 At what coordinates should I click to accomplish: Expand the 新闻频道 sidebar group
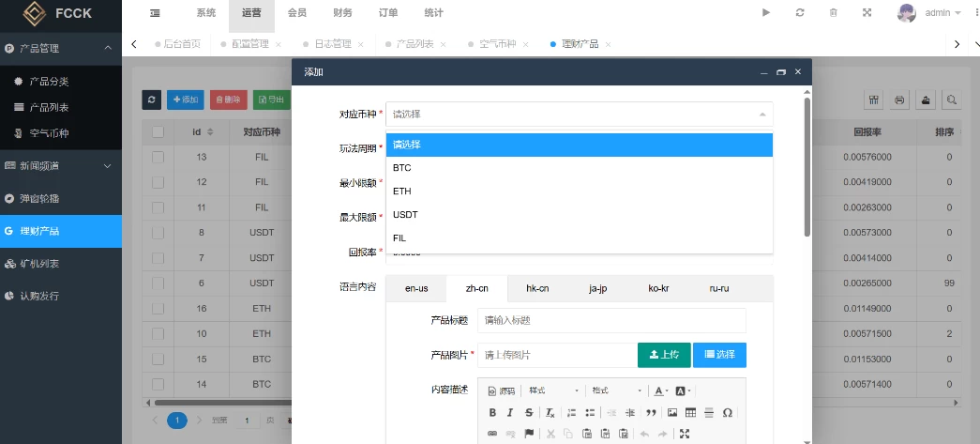(x=61, y=166)
